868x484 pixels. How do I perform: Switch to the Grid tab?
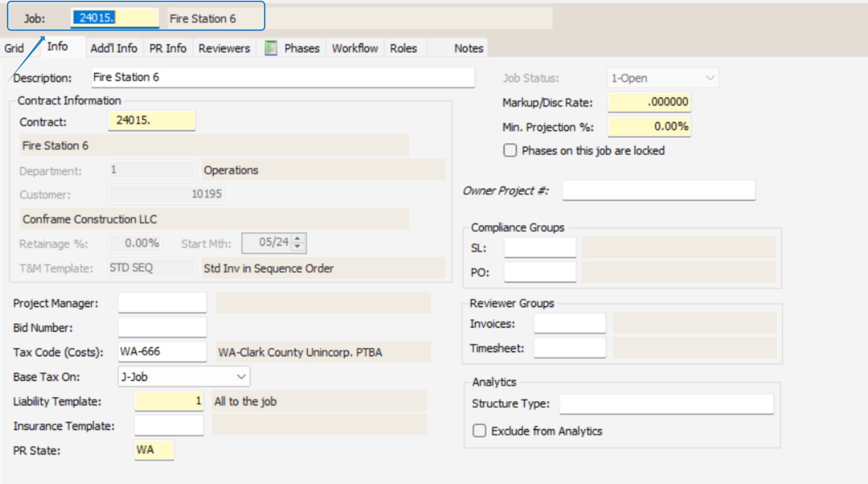[14, 48]
